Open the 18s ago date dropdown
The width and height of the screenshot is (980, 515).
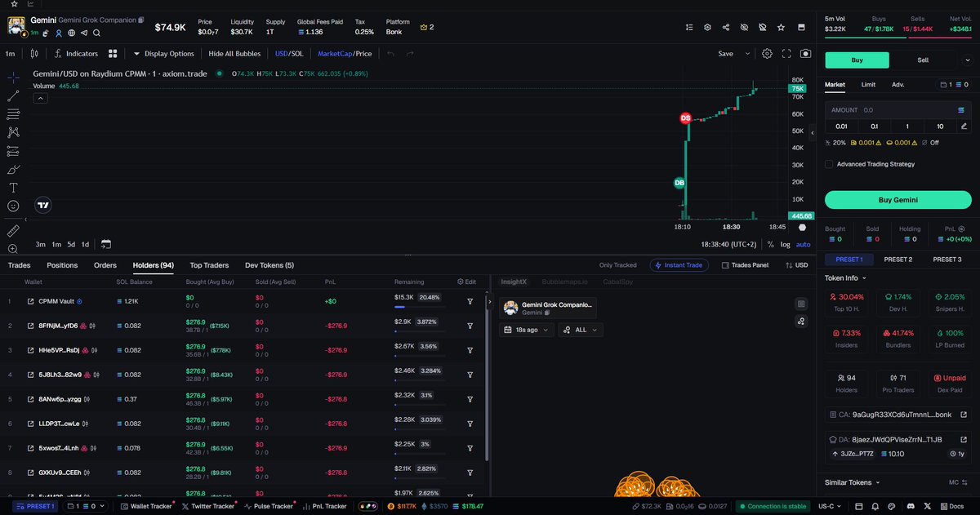(527, 330)
